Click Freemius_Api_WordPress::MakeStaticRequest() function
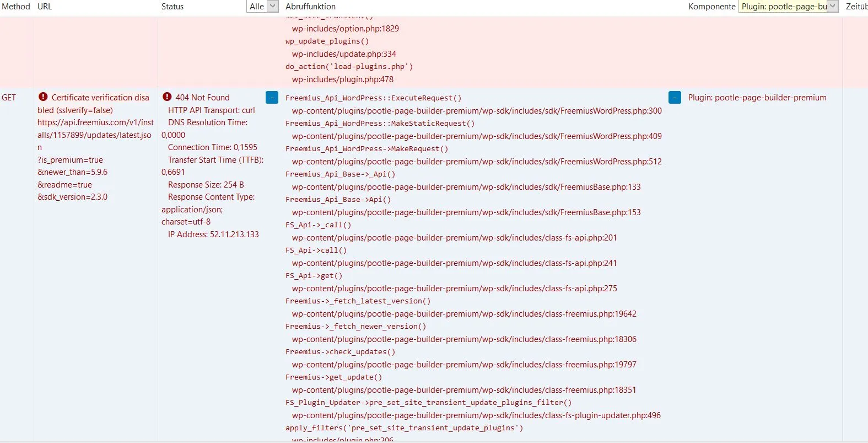 (380, 124)
